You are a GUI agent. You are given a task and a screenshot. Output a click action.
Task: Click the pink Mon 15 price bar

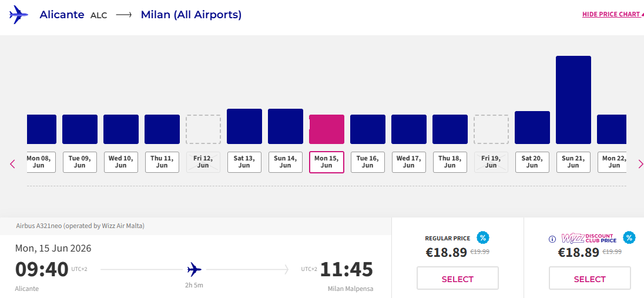[326, 129]
